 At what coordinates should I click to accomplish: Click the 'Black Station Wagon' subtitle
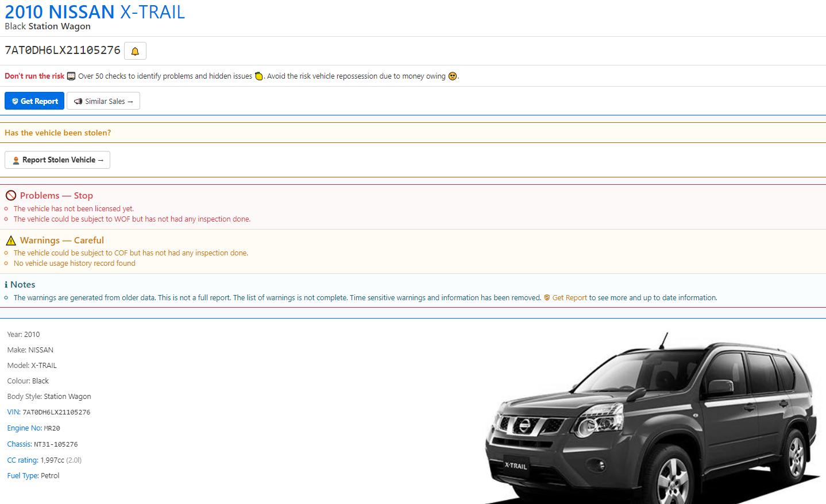pyautogui.click(x=48, y=26)
